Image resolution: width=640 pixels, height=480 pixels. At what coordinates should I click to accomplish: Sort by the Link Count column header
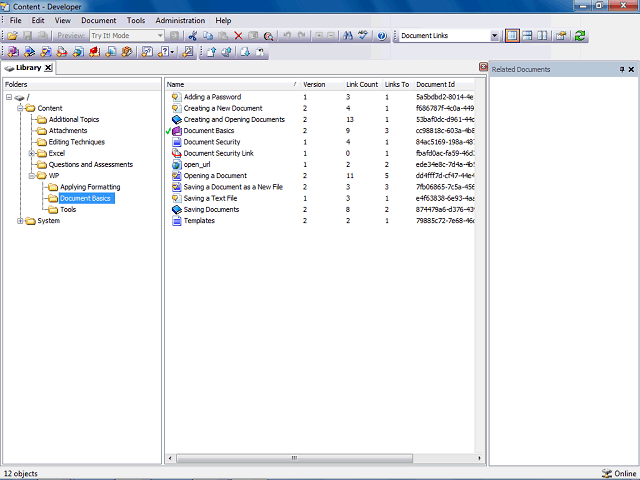pyautogui.click(x=363, y=84)
